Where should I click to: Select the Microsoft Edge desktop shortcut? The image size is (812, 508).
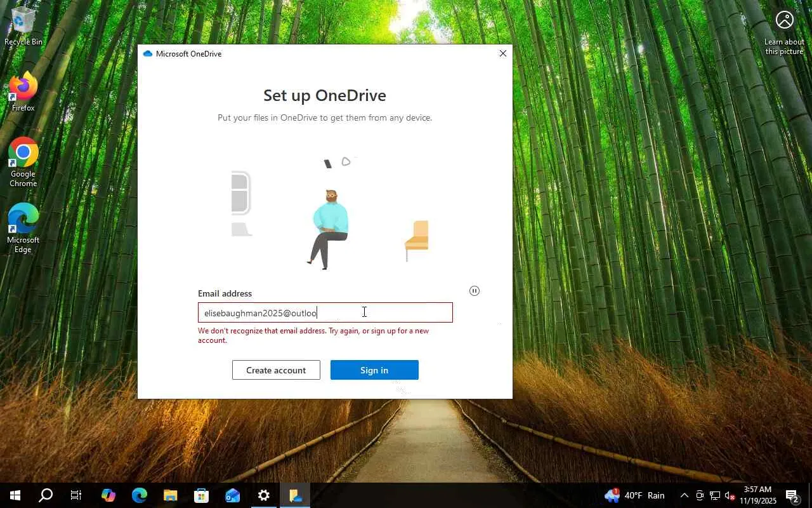pos(23,229)
